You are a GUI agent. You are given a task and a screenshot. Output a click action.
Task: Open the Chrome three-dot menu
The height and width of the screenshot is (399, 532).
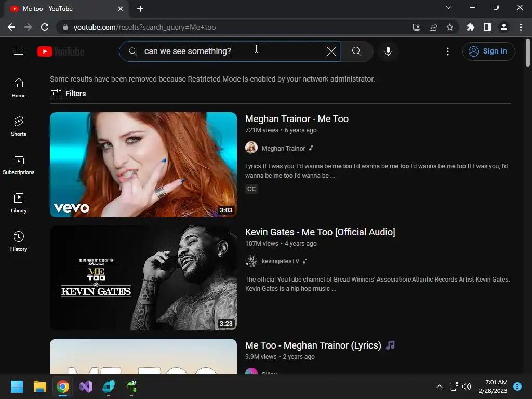tap(521, 27)
